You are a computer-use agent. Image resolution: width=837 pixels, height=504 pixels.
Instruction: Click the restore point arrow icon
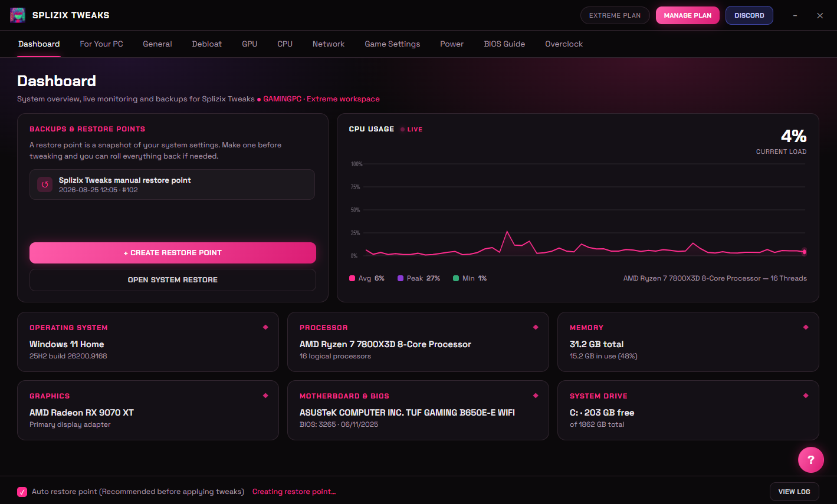(45, 185)
